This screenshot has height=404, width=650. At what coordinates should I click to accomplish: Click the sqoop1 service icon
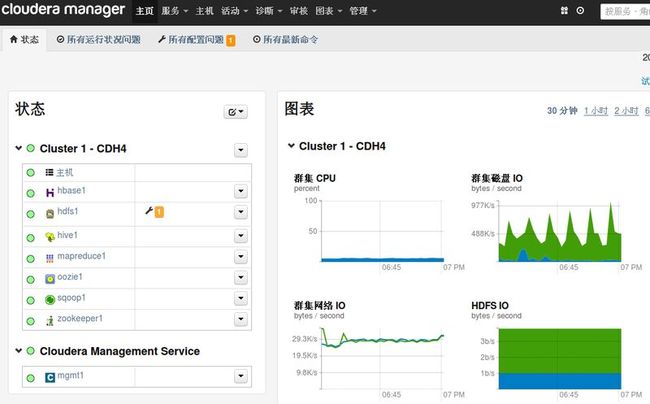[50, 300]
